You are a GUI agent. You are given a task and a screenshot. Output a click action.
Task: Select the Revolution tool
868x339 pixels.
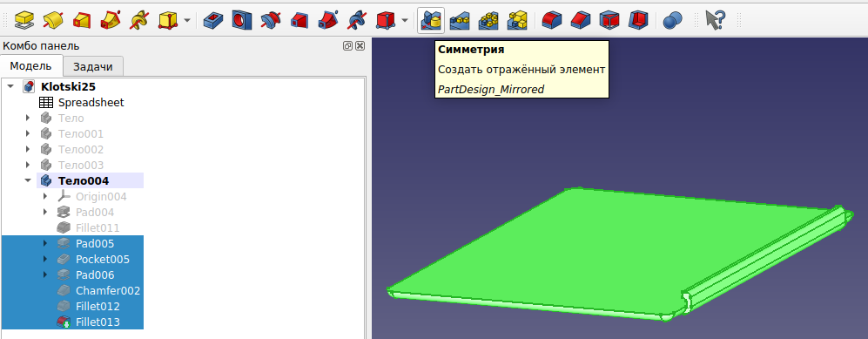52,21
